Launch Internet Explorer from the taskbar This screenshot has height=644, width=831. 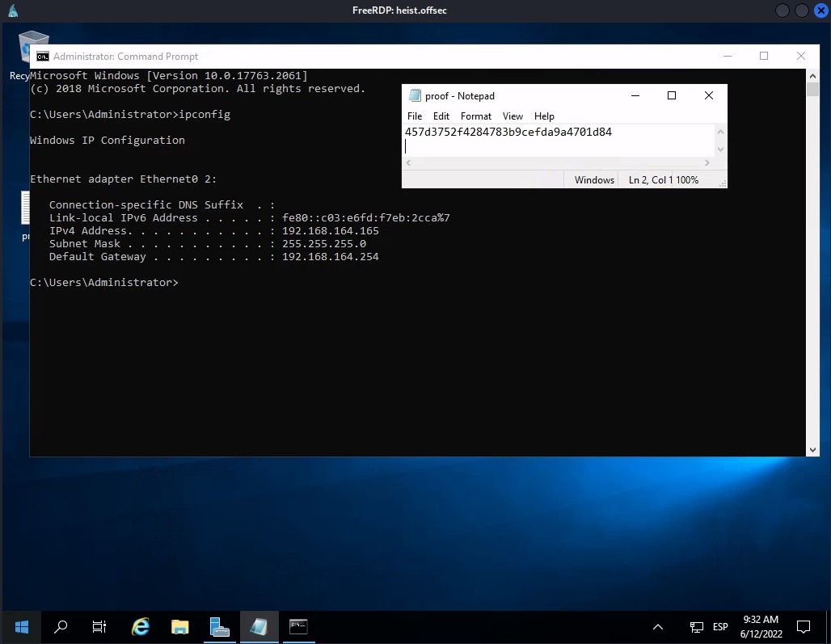(141, 626)
